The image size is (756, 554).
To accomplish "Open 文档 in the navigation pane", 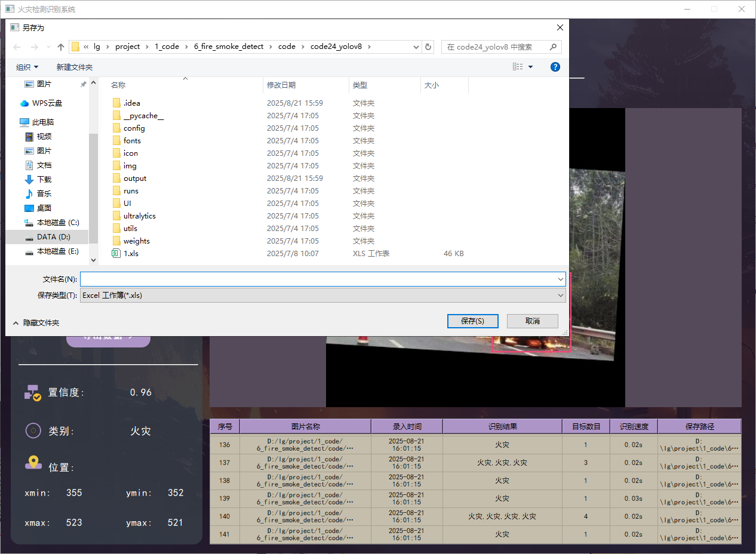I will [x=44, y=165].
